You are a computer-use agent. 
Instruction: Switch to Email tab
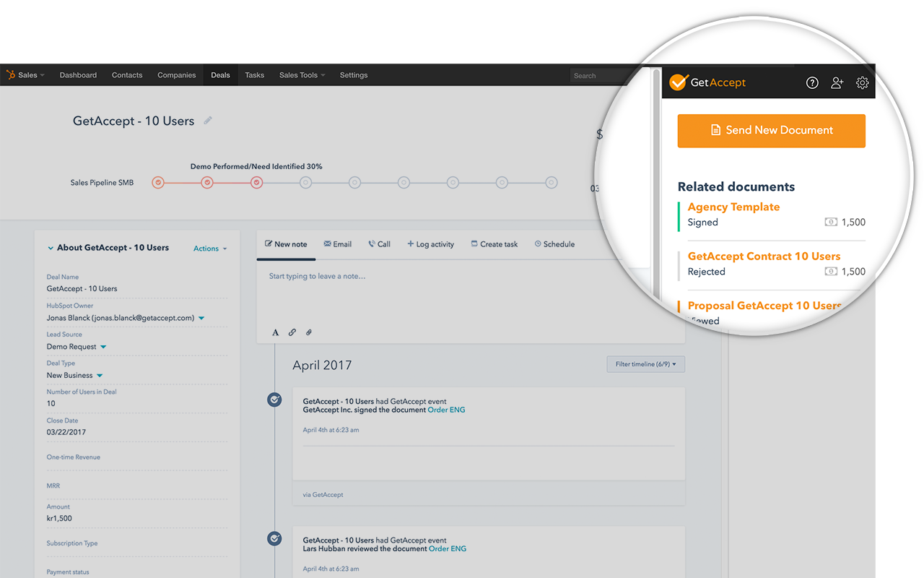tap(338, 244)
